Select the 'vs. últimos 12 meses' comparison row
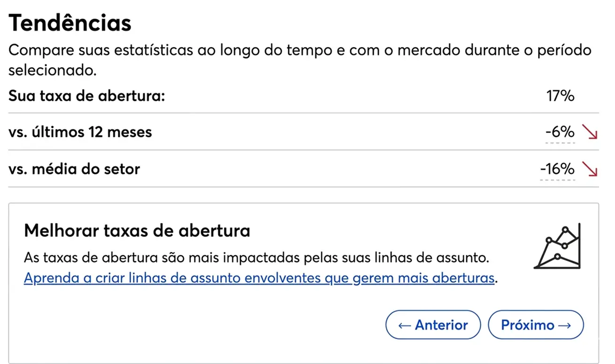Image resolution: width=615 pixels, height=364 pixels. 80,132
